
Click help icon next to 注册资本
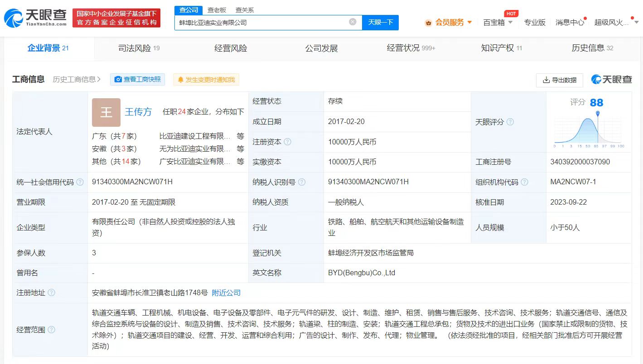[x=287, y=142]
